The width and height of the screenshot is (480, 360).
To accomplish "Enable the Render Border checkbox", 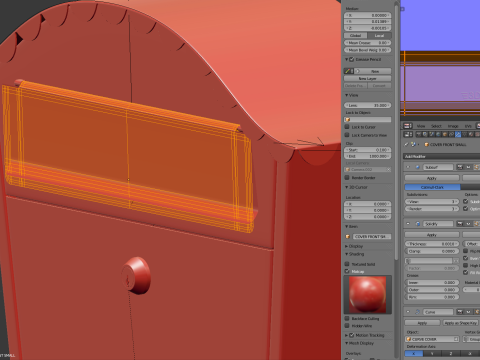I will pos(347,178).
